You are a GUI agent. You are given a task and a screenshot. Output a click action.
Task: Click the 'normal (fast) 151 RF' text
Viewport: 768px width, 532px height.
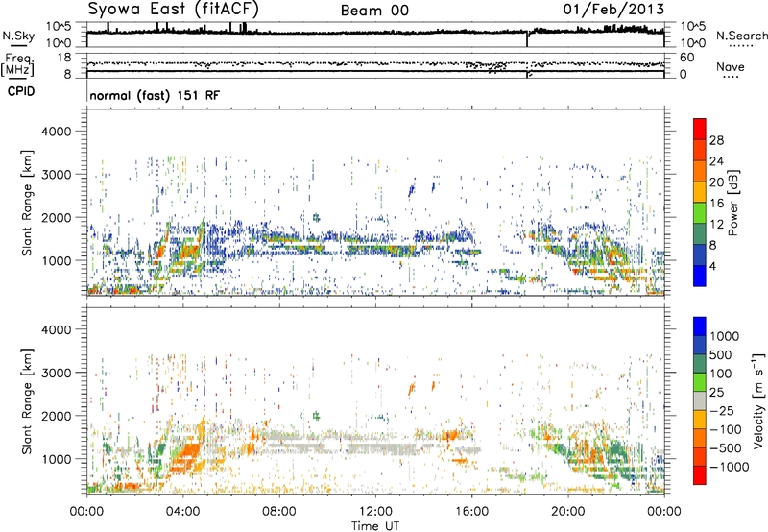155,95
